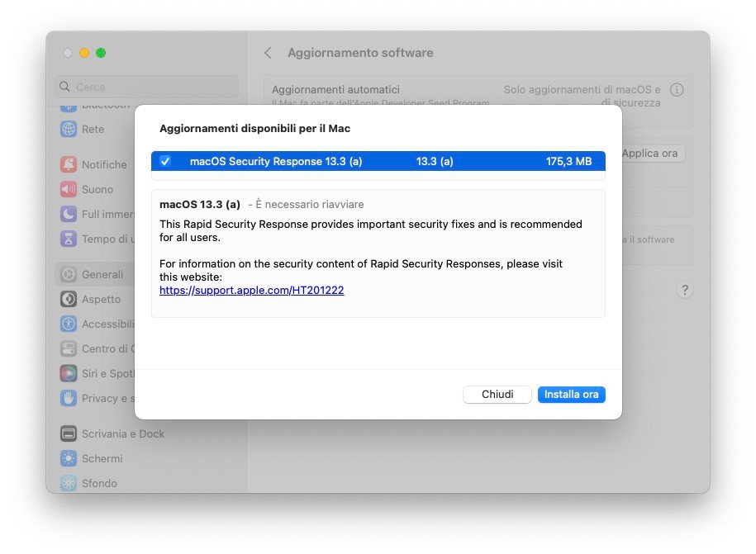Click Applica ora button behind dialog

pyautogui.click(x=653, y=154)
